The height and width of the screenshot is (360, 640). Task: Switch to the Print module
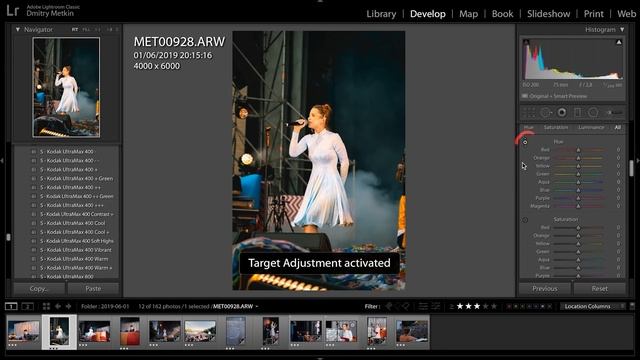tap(593, 14)
